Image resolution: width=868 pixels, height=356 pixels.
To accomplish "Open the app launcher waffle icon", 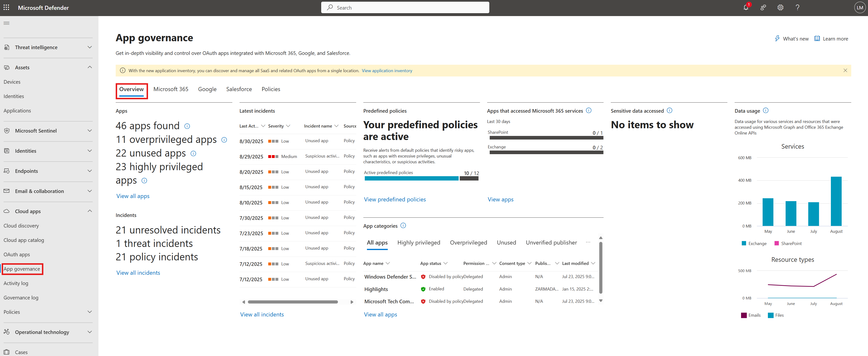I will coord(6,7).
